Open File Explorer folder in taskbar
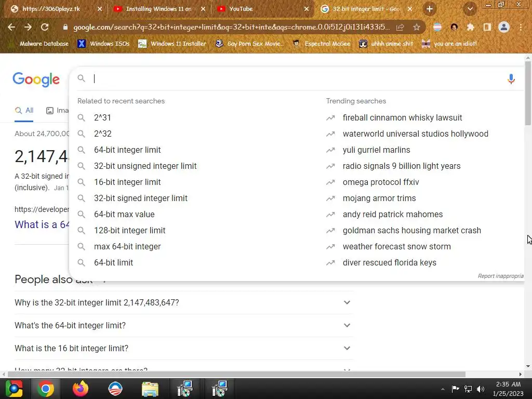 [150, 389]
